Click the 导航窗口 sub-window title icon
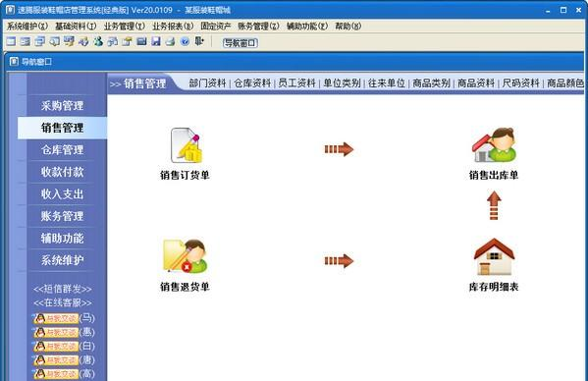 (x=14, y=61)
